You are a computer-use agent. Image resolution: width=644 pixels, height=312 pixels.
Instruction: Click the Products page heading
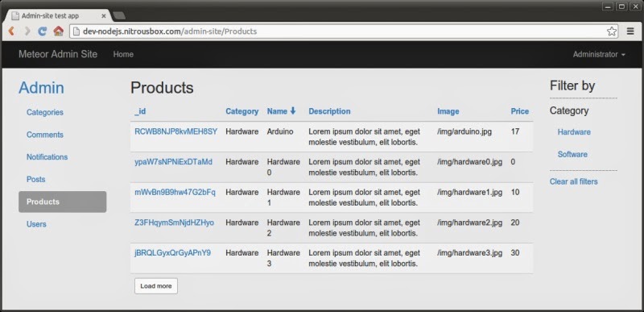point(162,88)
